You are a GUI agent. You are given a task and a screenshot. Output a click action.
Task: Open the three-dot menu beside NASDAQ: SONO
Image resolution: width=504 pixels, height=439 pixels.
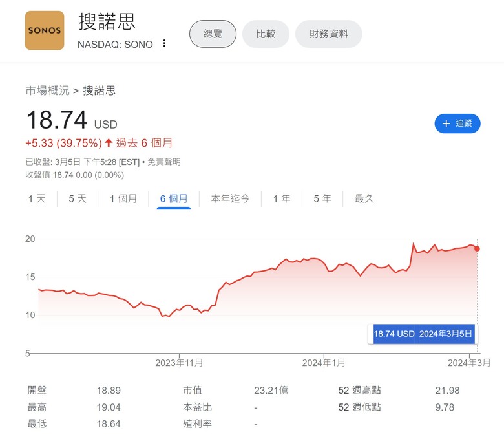164,43
